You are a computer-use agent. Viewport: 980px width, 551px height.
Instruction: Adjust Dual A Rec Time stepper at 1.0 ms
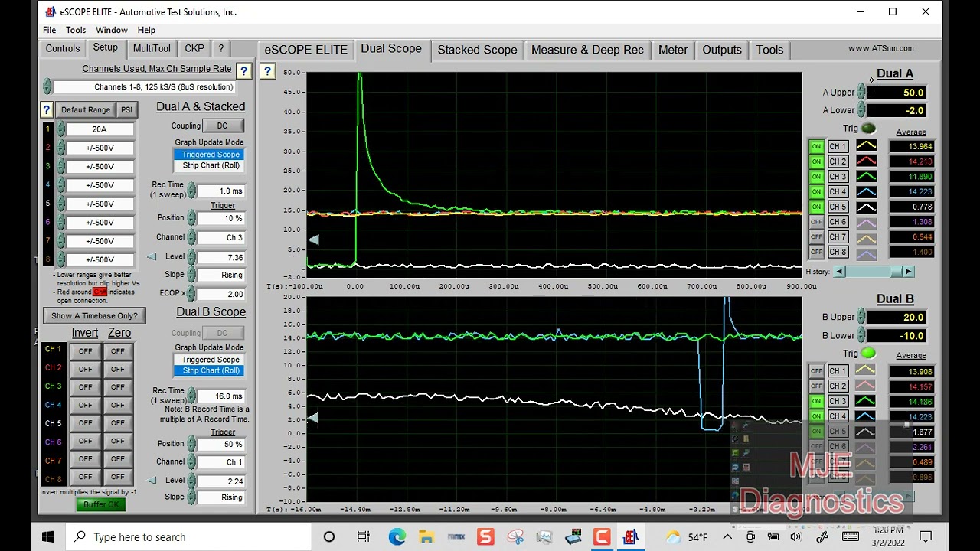coord(191,191)
